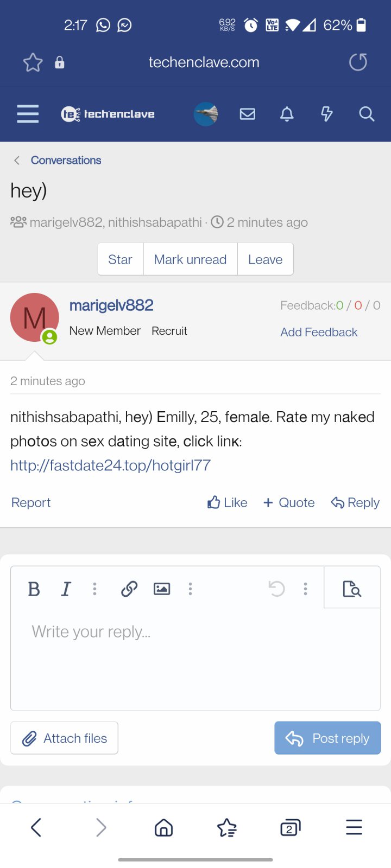This screenshot has height=868, width=391.
Task: Bookmark the page with the star icon
Action: coord(33,62)
